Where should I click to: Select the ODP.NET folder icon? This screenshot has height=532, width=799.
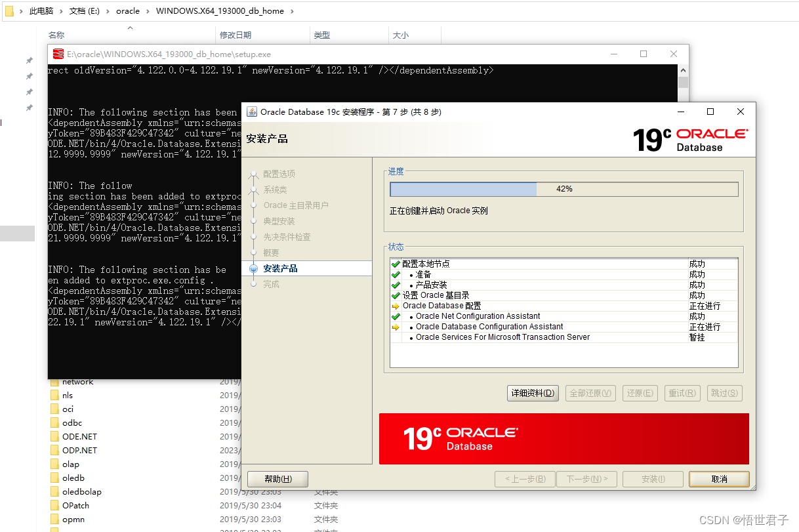(x=54, y=451)
